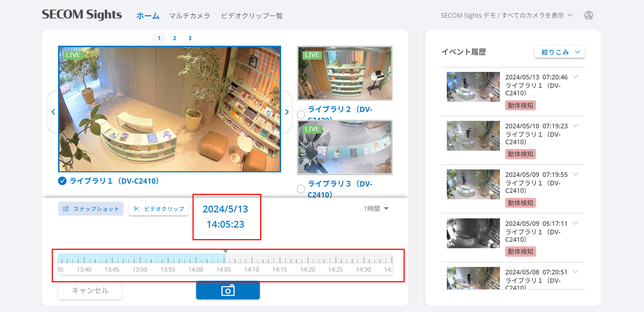Switch to camera page 3

(x=190, y=38)
